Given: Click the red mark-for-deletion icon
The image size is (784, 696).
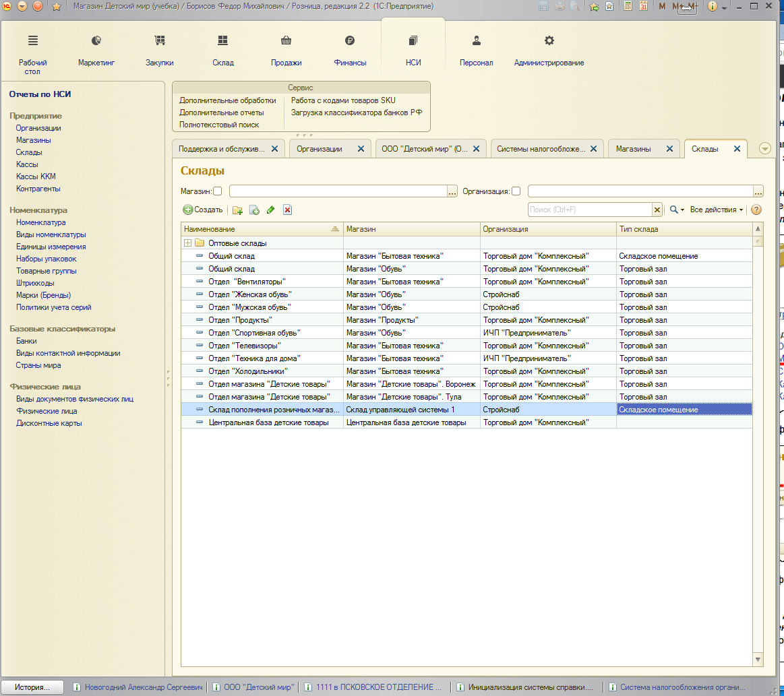Looking at the screenshot, I should tap(287, 210).
